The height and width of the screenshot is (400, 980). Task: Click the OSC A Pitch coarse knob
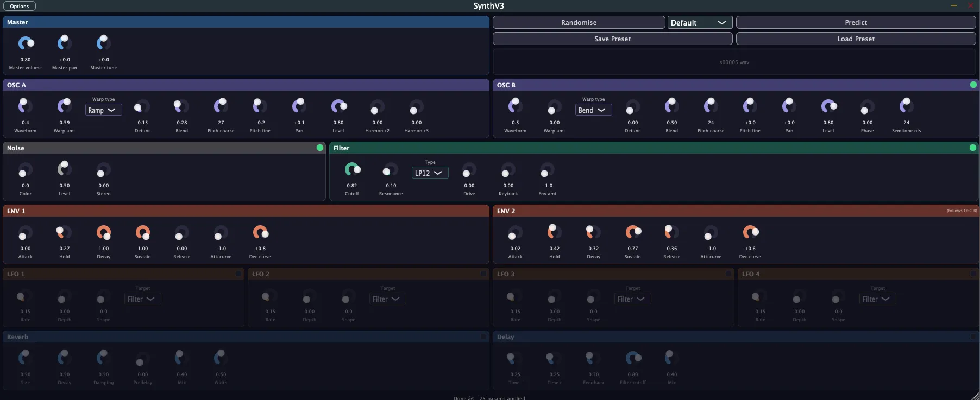click(x=221, y=106)
